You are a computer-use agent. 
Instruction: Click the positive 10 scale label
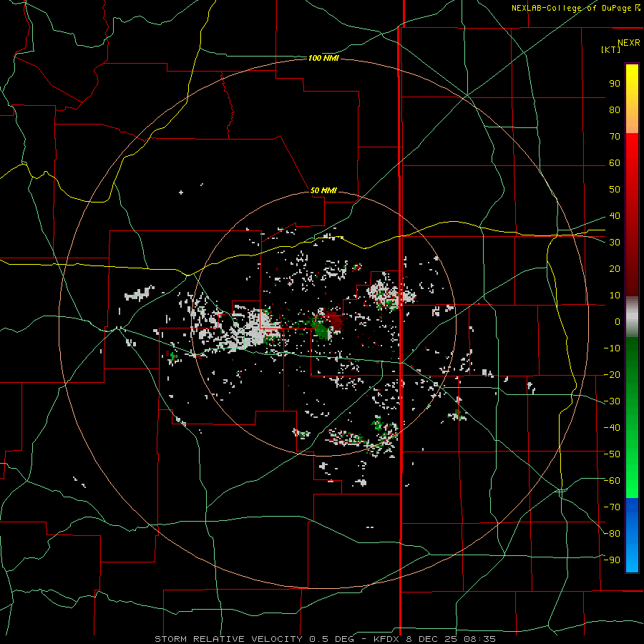615,296
